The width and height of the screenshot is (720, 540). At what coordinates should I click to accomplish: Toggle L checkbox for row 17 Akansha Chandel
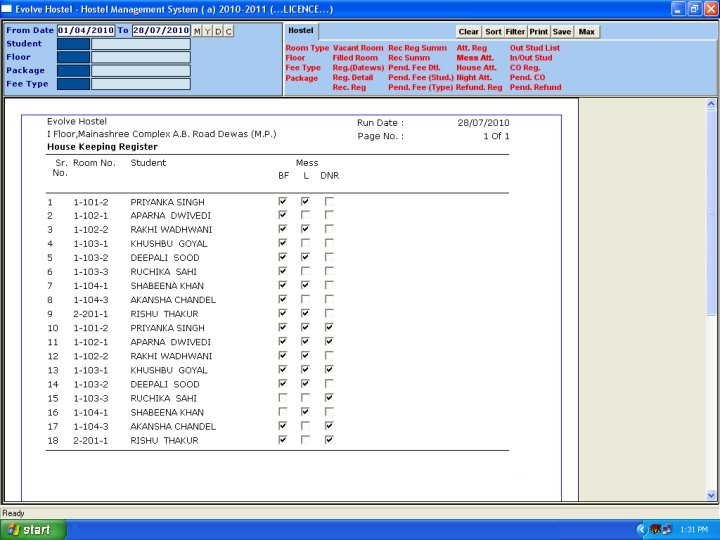coord(305,426)
